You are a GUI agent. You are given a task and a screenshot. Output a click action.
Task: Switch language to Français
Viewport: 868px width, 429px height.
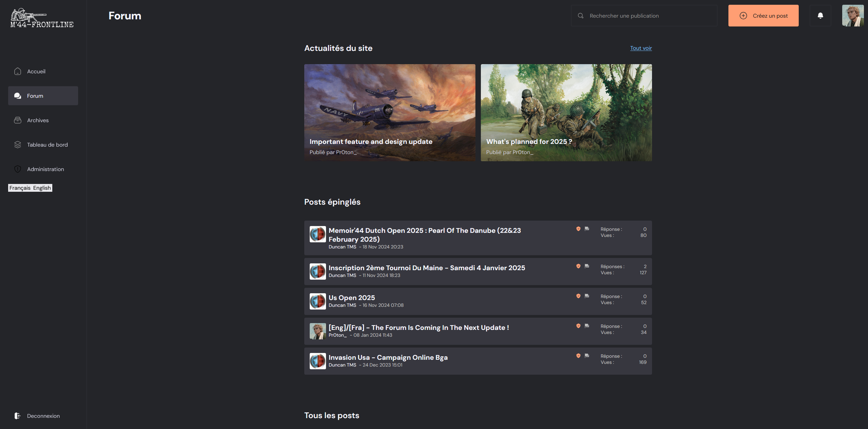(x=20, y=188)
